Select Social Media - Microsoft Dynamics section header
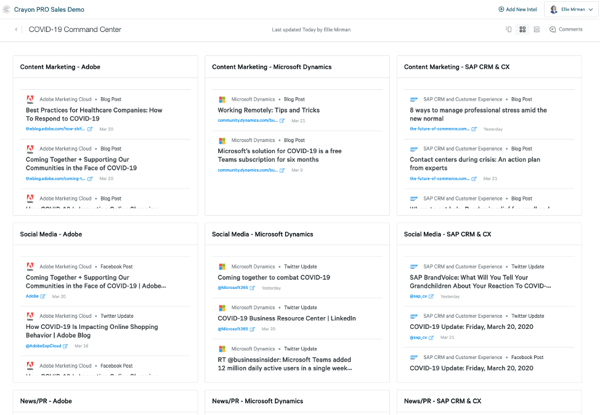Viewport: 600px width, 415px height. point(262,234)
